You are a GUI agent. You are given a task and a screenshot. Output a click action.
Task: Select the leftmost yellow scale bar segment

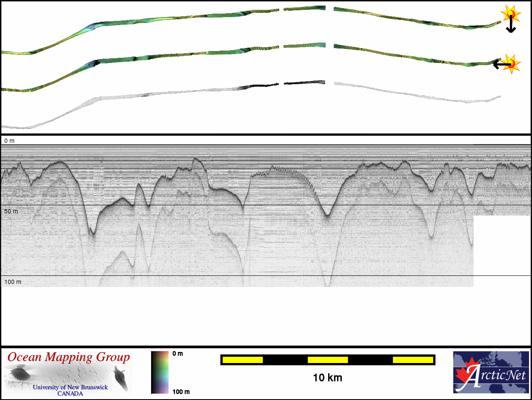[243, 360]
